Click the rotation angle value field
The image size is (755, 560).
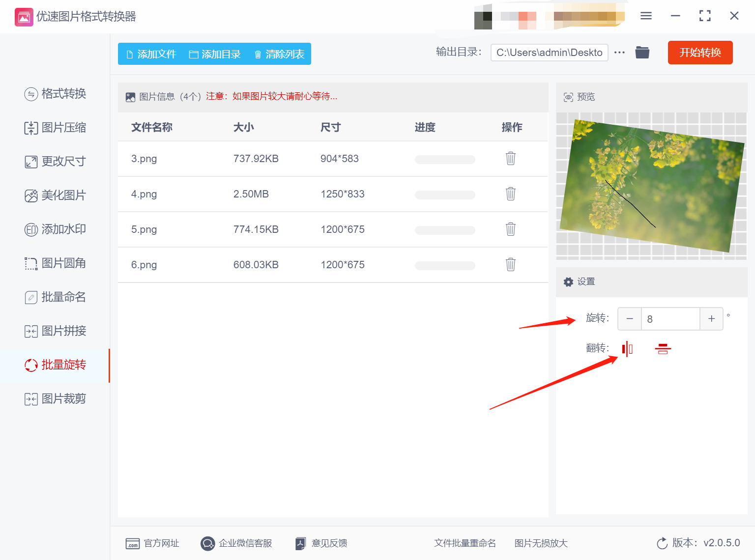click(x=670, y=319)
